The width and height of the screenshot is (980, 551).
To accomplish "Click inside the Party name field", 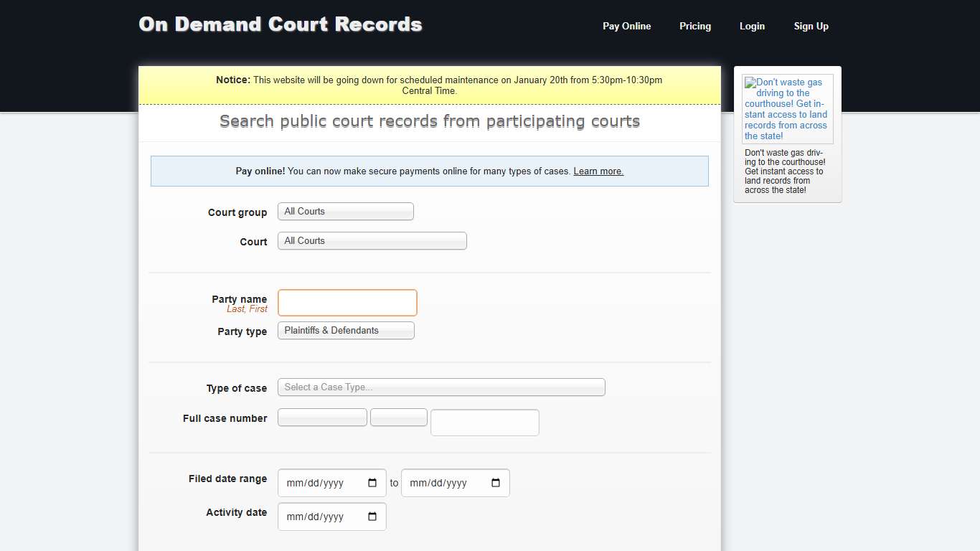I will pyautogui.click(x=347, y=303).
